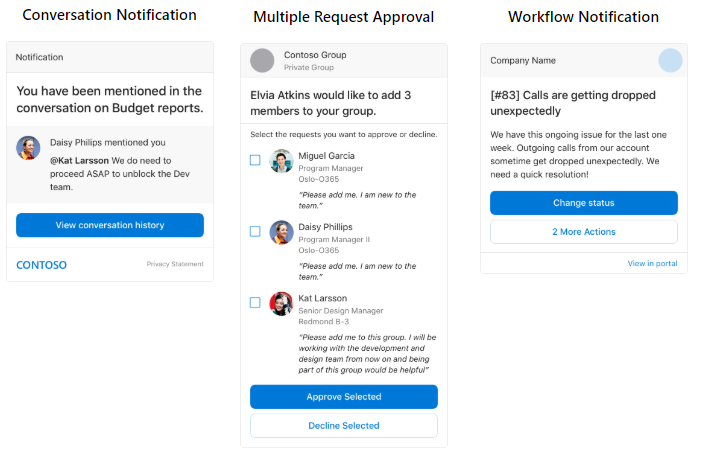Click Kat Larsson's profile picture

[282, 303]
